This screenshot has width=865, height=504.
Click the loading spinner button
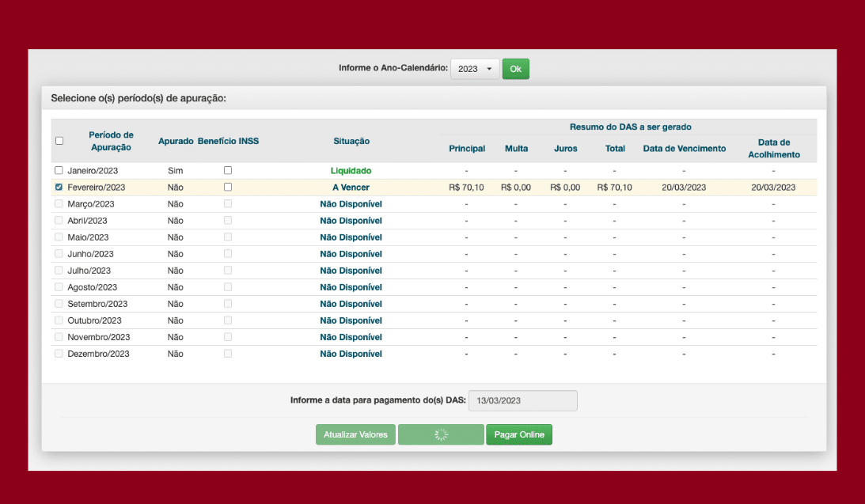tap(441, 434)
